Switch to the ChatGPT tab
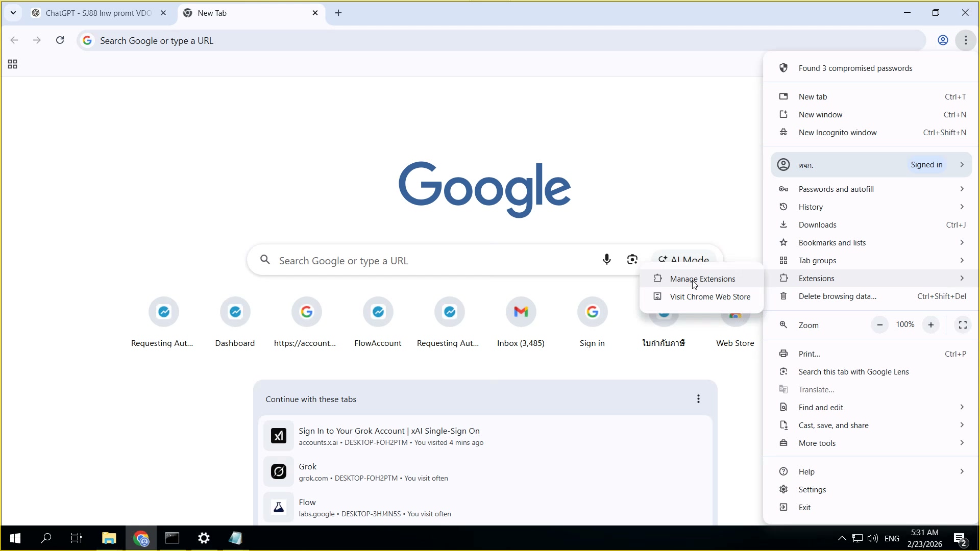Viewport: 980px width, 551px height. pyautogui.click(x=97, y=13)
